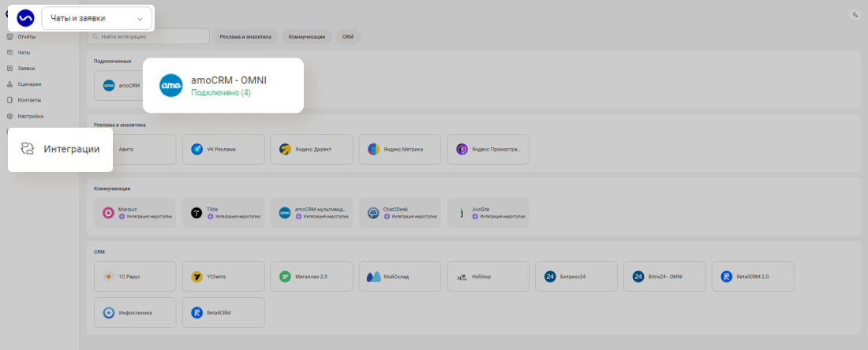Click the МойСклад logo icon
The image size is (868, 350).
tap(374, 277)
